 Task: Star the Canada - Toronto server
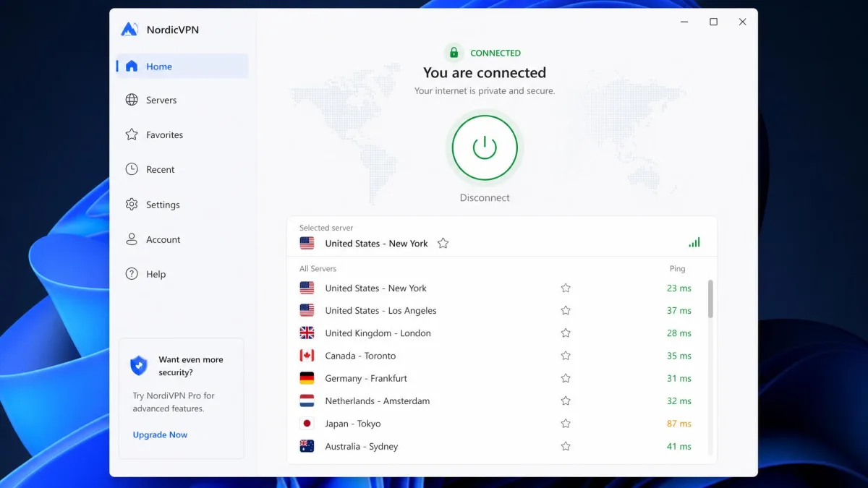tap(566, 356)
